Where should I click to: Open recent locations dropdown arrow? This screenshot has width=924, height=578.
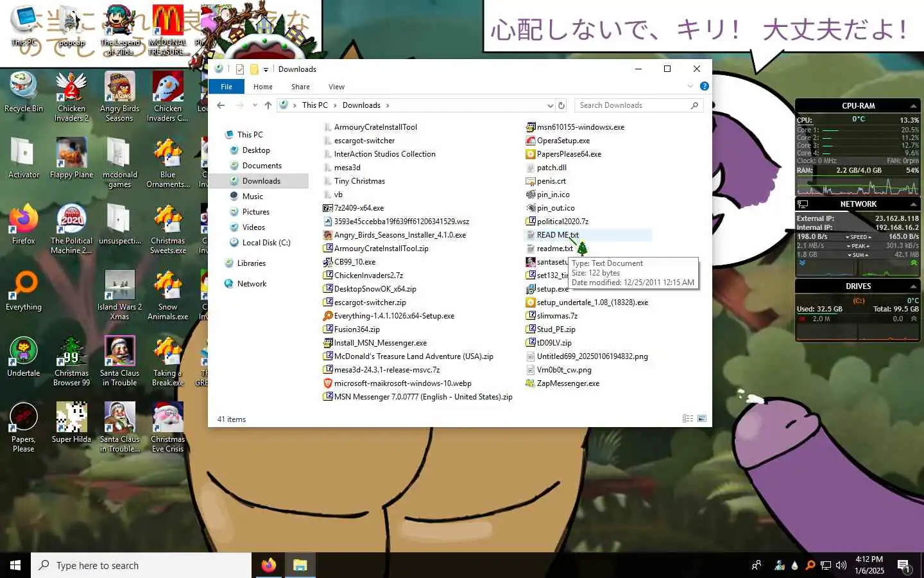(x=255, y=105)
